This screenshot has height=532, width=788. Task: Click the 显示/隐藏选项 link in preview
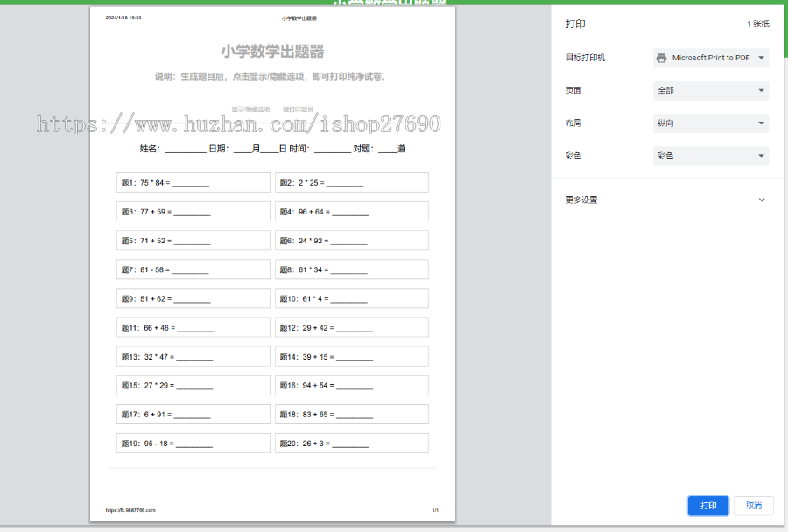click(250, 109)
